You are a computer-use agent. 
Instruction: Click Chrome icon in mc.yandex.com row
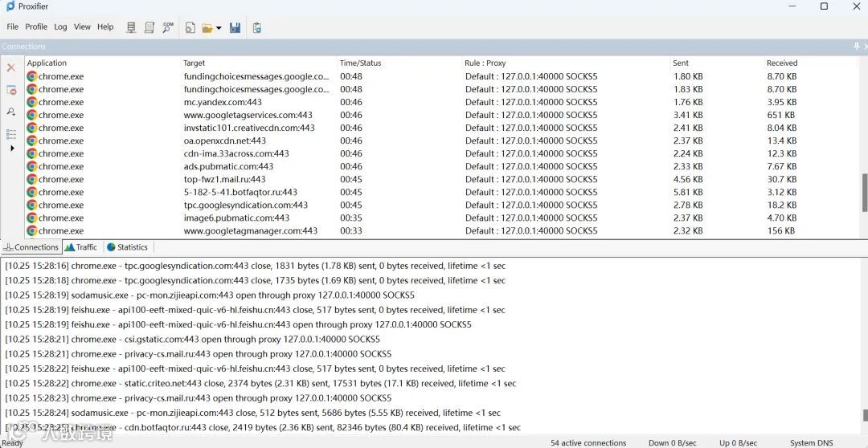coord(32,102)
